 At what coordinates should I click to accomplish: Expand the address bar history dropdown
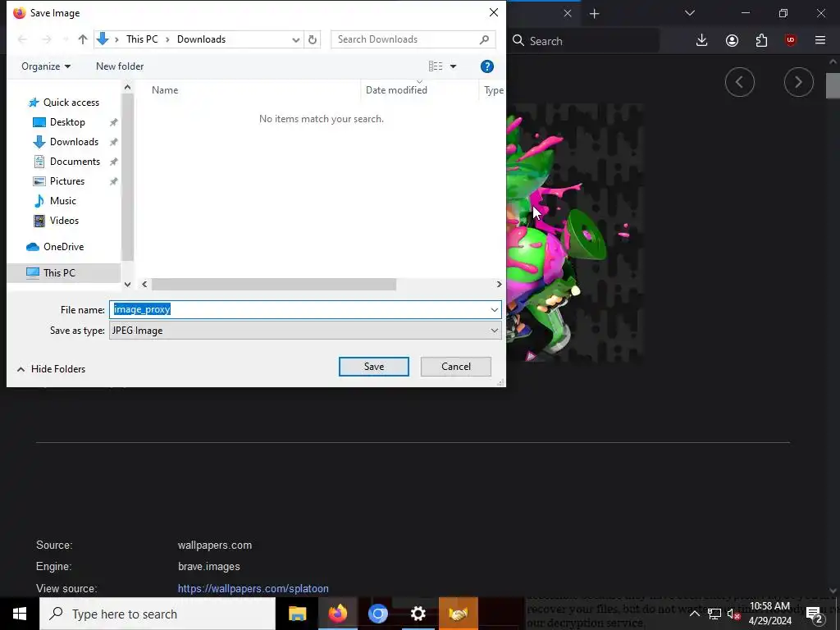(x=295, y=39)
